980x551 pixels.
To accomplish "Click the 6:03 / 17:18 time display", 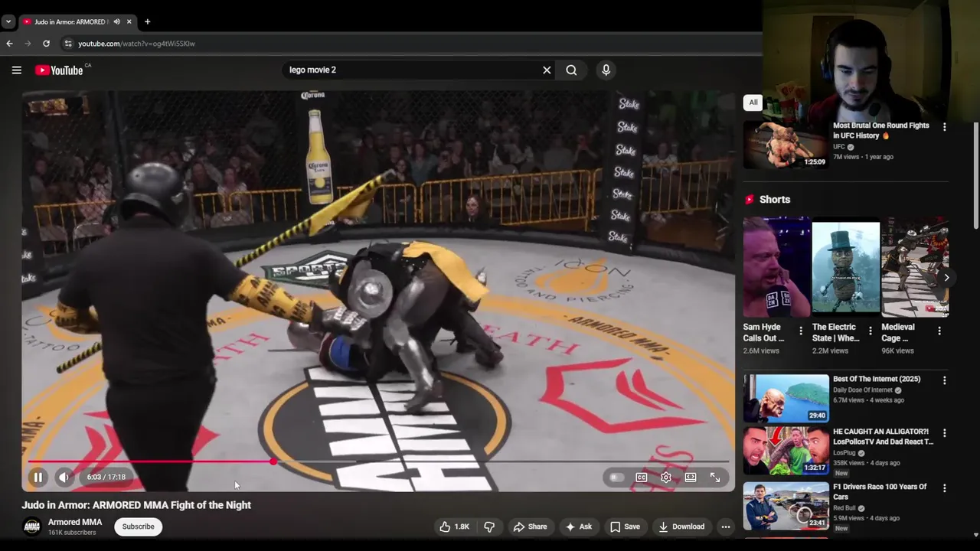I will tap(106, 477).
